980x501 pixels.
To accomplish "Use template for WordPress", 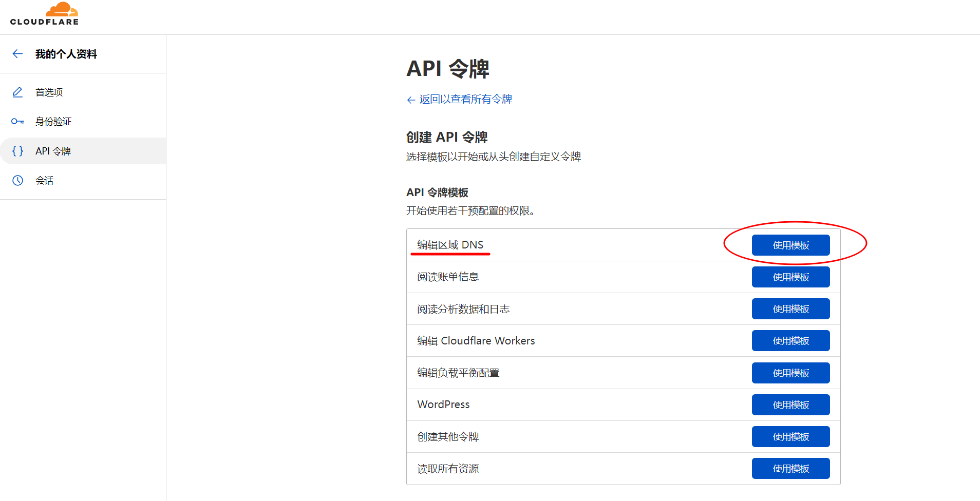I will pyautogui.click(x=790, y=405).
